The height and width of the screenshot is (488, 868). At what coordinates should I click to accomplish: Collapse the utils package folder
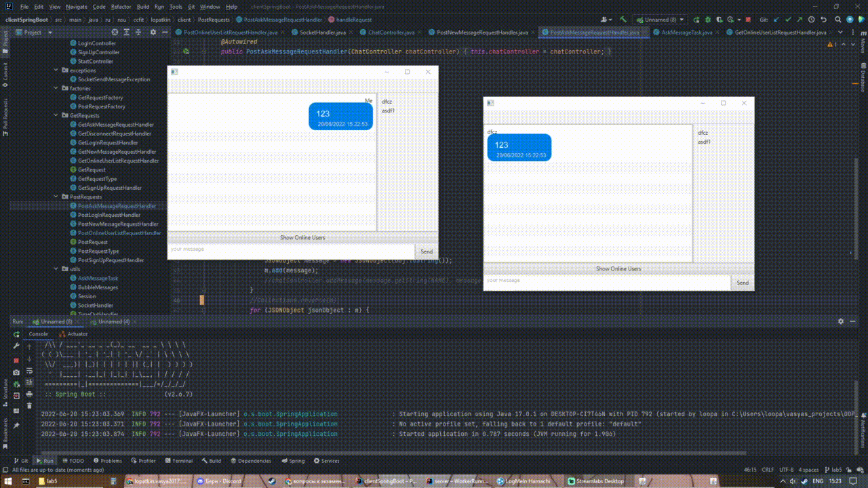pyautogui.click(x=57, y=269)
